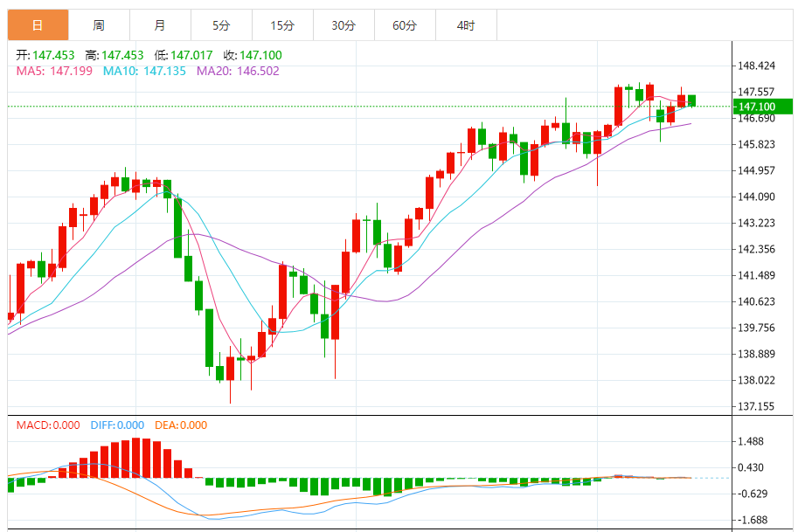
Task: Click the DIFF:0.000 label
Action: (x=117, y=425)
